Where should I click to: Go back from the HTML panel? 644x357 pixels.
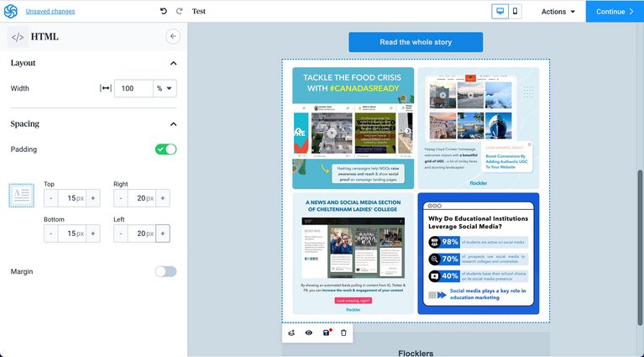click(x=173, y=37)
